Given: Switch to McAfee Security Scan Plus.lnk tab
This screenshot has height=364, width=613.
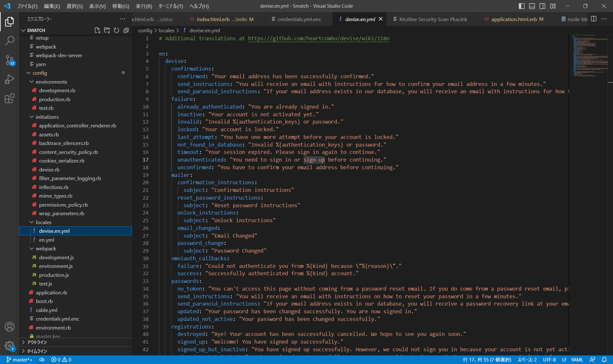Looking at the screenshot, I should click(x=433, y=19).
